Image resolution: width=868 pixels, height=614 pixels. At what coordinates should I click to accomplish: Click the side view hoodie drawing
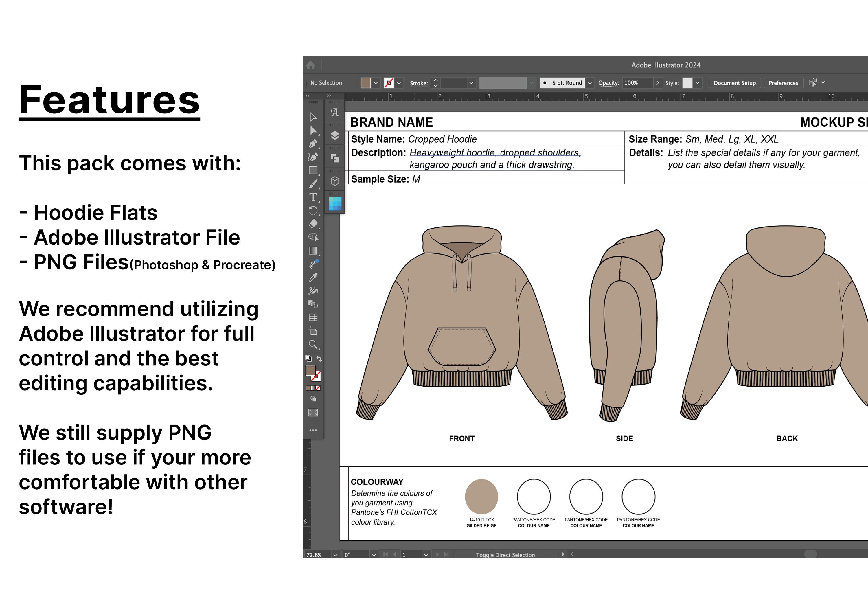click(626, 325)
